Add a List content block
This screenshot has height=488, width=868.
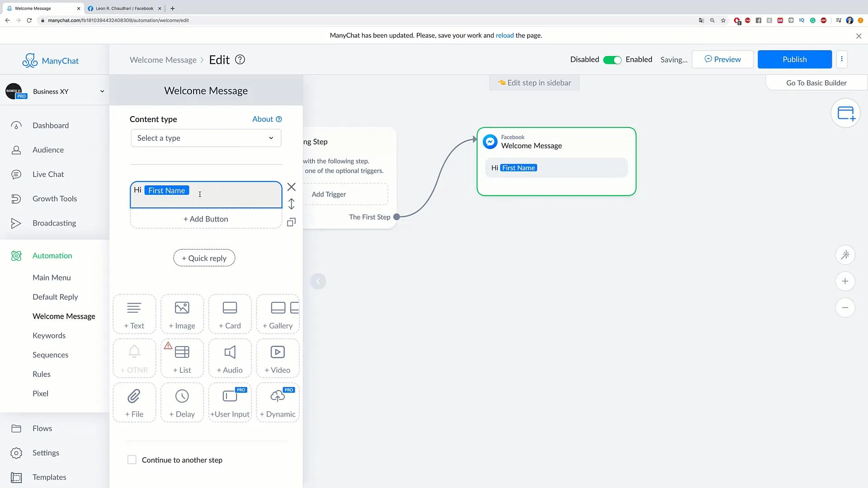click(182, 359)
